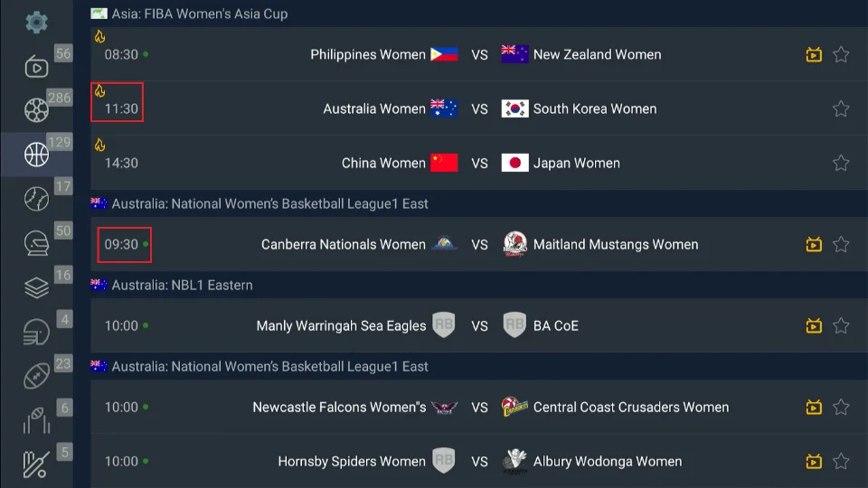Open Hornsby Spiders vs Albury Wodonga match

tap(479, 462)
